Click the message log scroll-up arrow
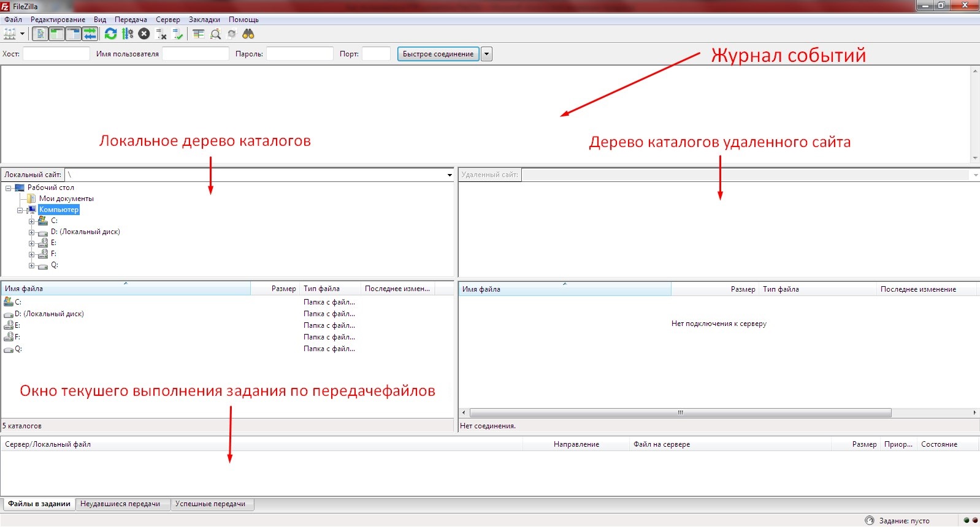Image resolution: width=980 pixels, height=527 pixels. [x=975, y=71]
